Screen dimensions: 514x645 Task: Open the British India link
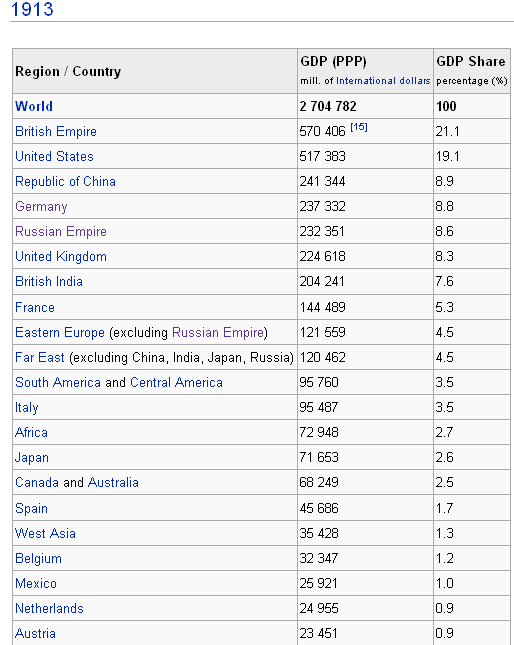(49, 281)
